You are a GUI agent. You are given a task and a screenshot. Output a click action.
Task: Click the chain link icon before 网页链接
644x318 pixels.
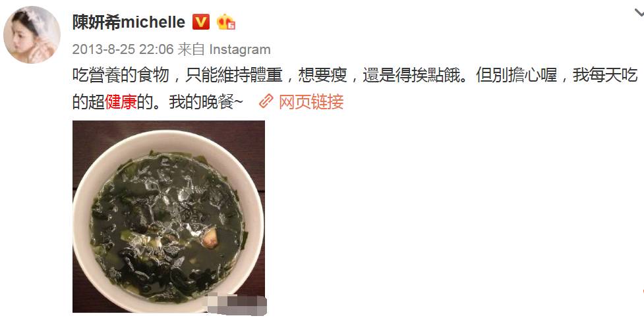coord(266,101)
